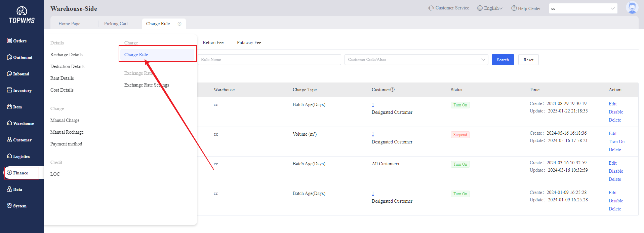Click the user avatar icon
This screenshot has width=644, height=233.
point(632,8)
